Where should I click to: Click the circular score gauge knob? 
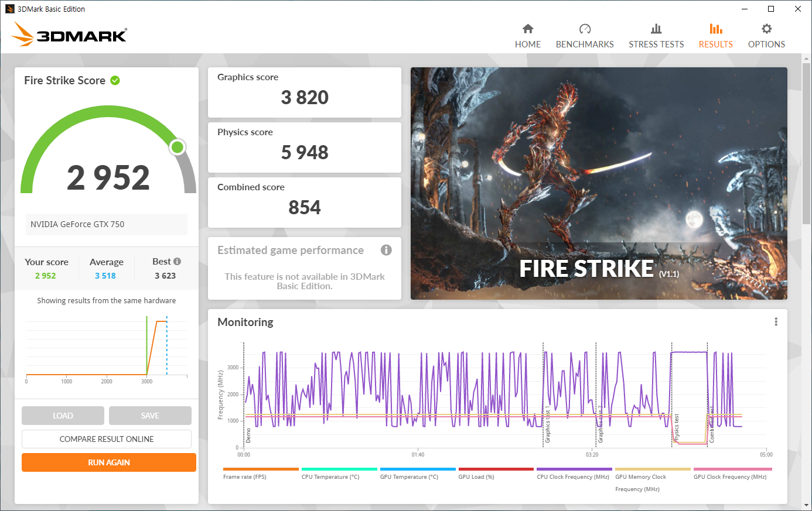(178, 147)
